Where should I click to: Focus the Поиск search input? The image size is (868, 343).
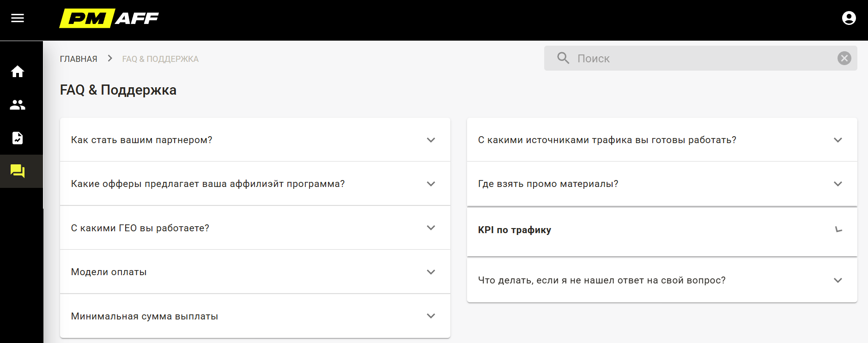tap(701, 58)
